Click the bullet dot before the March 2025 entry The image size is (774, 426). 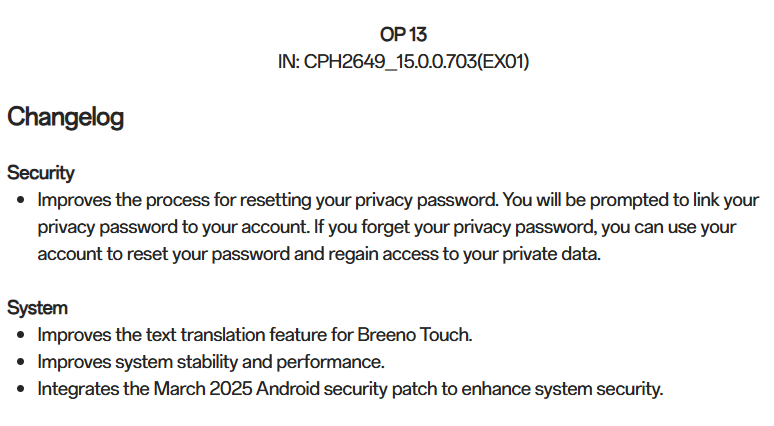tap(22, 389)
